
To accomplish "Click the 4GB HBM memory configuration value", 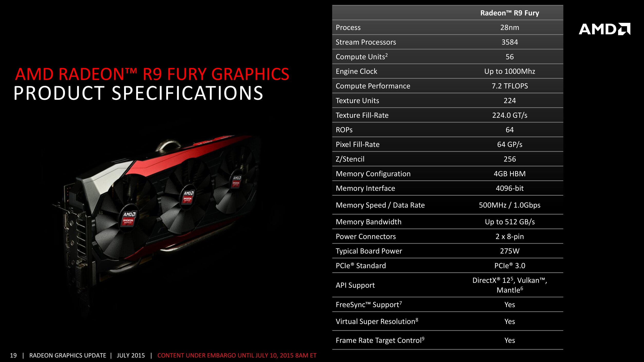I will click(509, 174).
